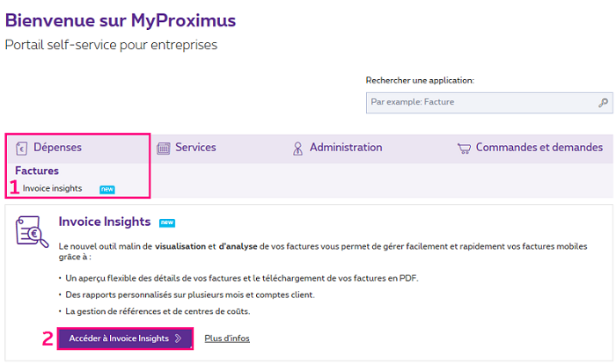Click the magnifier icon in search field
Viewport: 616px width, 364px height.
click(x=603, y=103)
